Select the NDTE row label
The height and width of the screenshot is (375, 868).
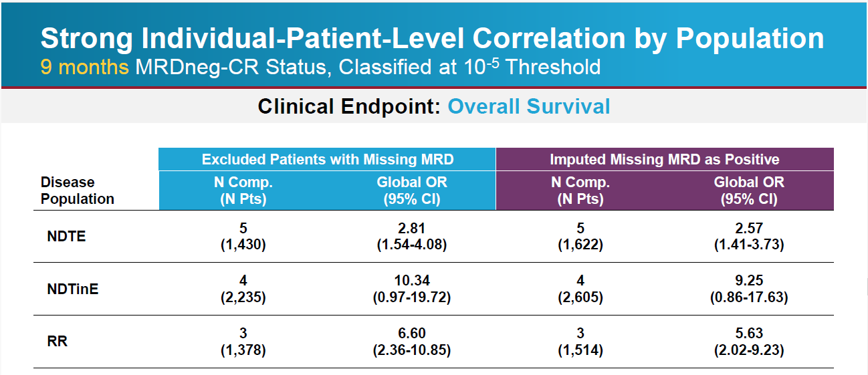point(66,236)
